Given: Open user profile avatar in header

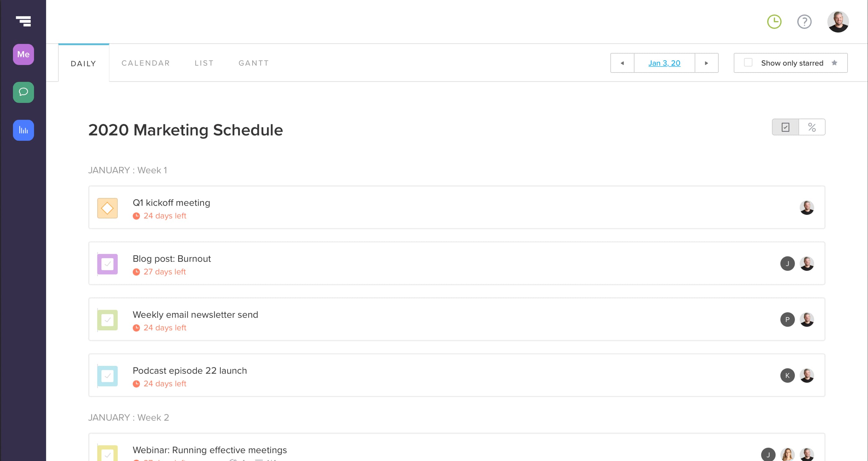Looking at the screenshot, I should click(x=838, y=22).
